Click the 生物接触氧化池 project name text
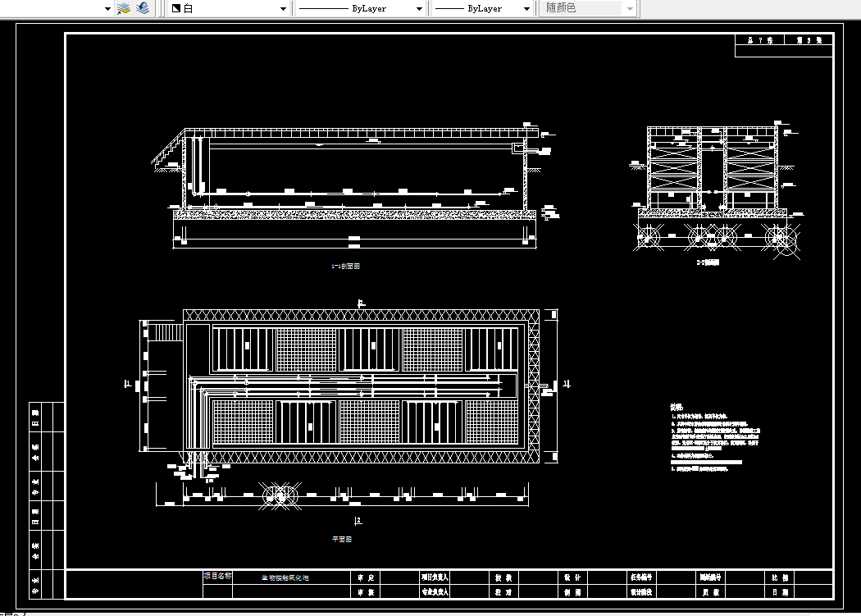861x616 pixels. [x=285, y=578]
